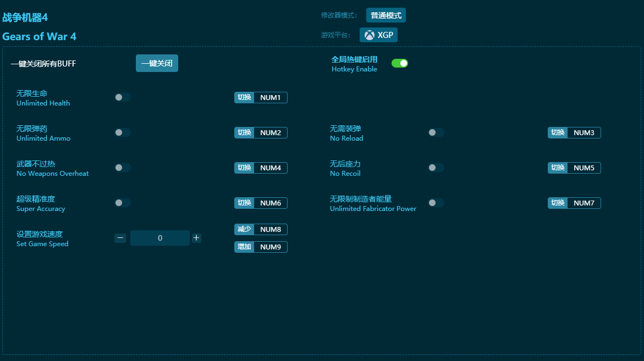The height and width of the screenshot is (361, 644).
Task: Click the NUM3 hotkey for No Reload
Action: 584,133
